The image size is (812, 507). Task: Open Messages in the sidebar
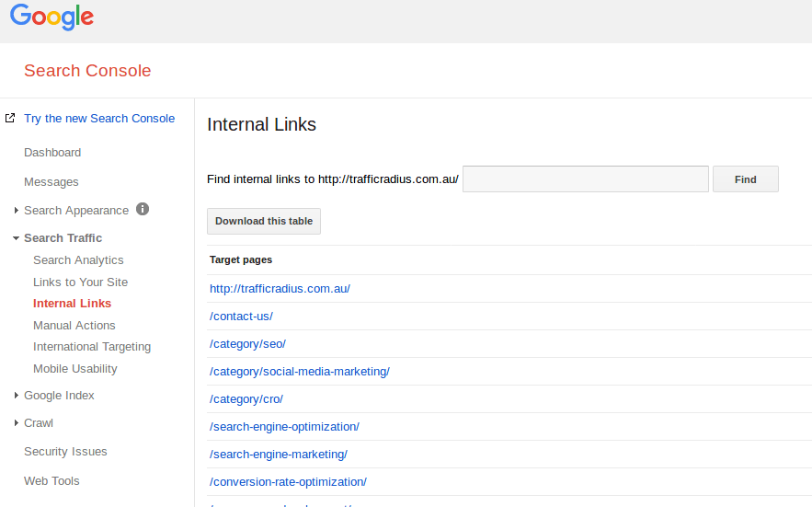[x=51, y=182]
